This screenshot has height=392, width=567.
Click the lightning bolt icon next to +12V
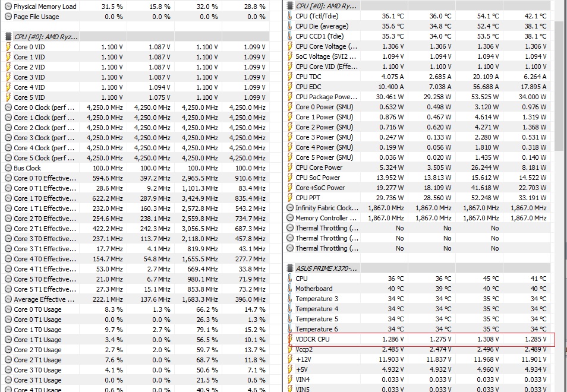point(289,359)
